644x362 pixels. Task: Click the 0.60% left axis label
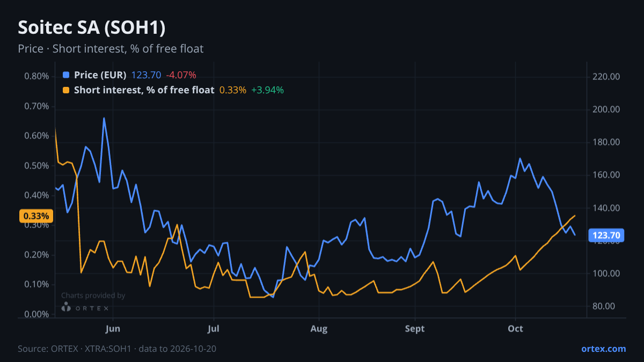point(36,136)
